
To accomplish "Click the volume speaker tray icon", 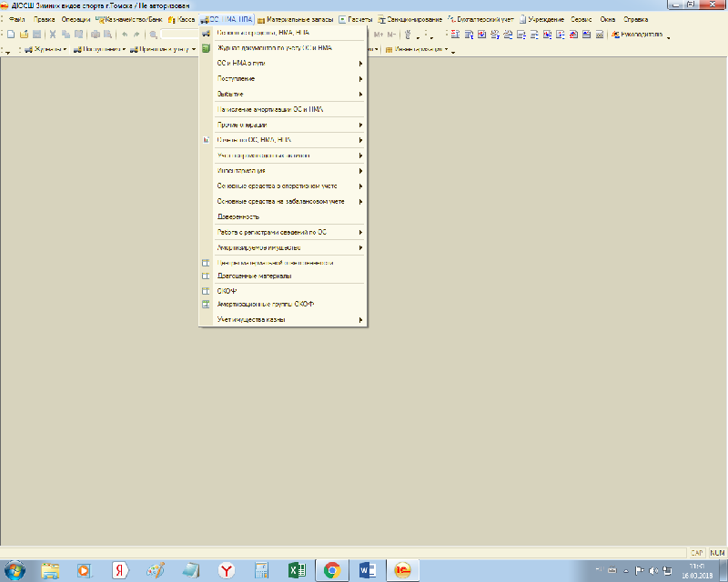I will pos(653,570).
